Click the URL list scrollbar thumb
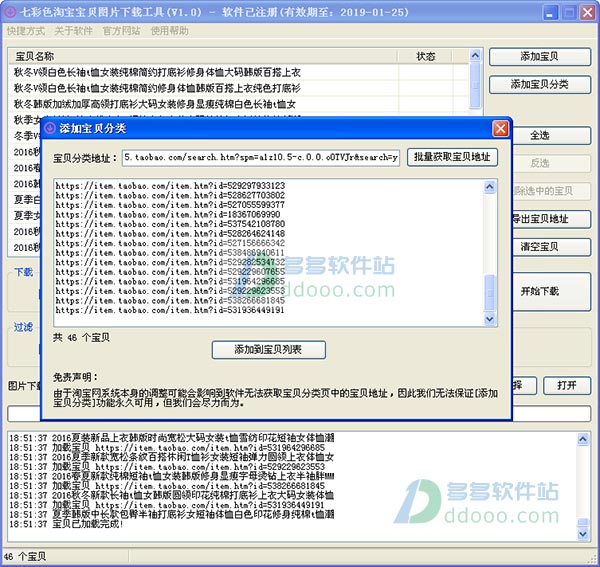The height and width of the screenshot is (567, 600). tap(490, 293)
